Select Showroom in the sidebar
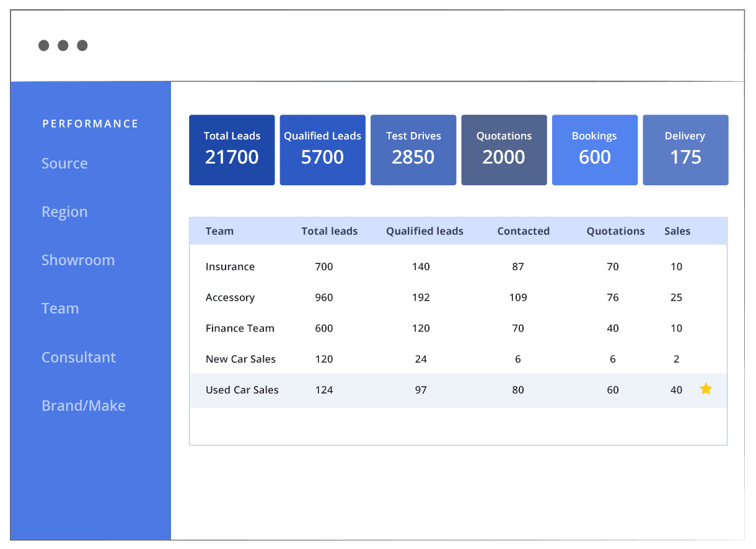 point(78,260)
